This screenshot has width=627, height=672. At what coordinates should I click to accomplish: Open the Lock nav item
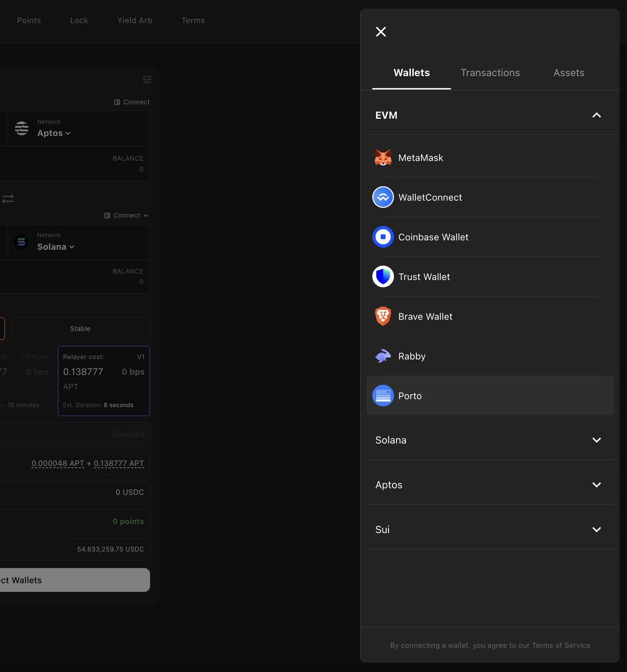[79, 20]
